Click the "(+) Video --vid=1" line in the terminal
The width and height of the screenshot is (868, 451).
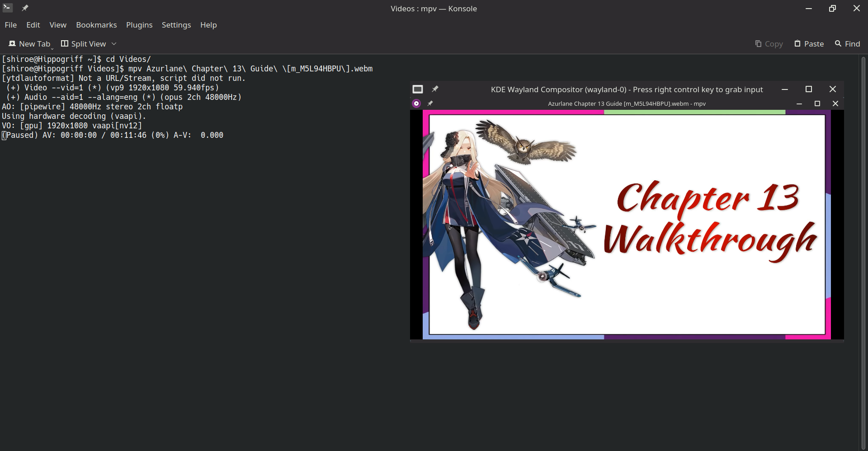[113, 88]
